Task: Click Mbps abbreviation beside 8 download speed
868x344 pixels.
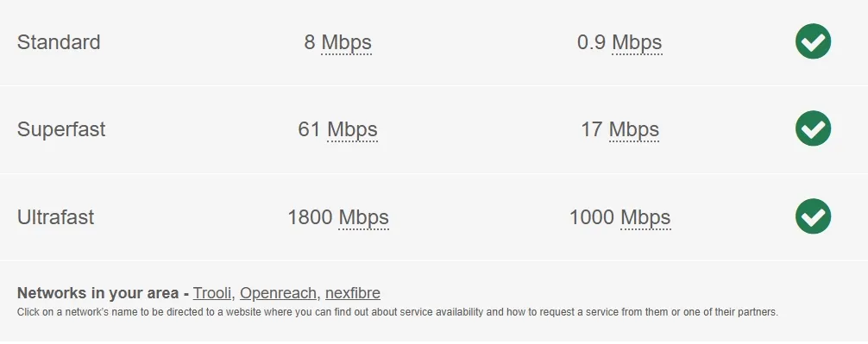Action: coord(347,42)
